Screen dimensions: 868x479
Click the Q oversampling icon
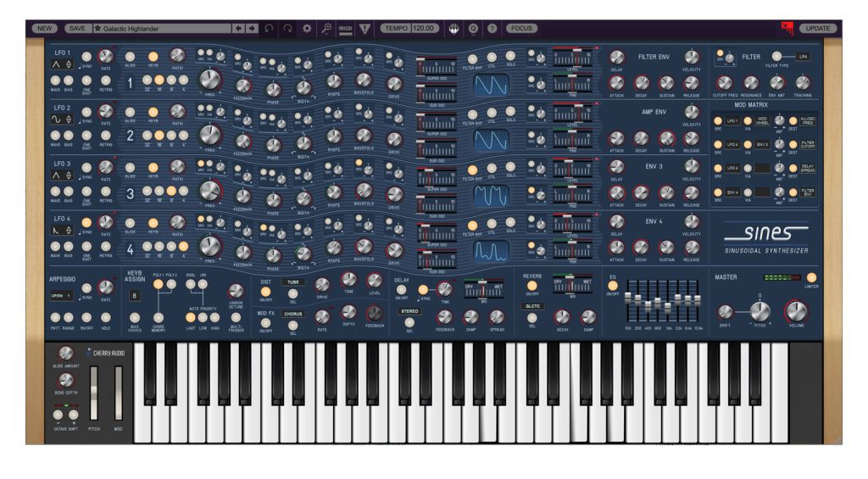(x=473, y=28)
